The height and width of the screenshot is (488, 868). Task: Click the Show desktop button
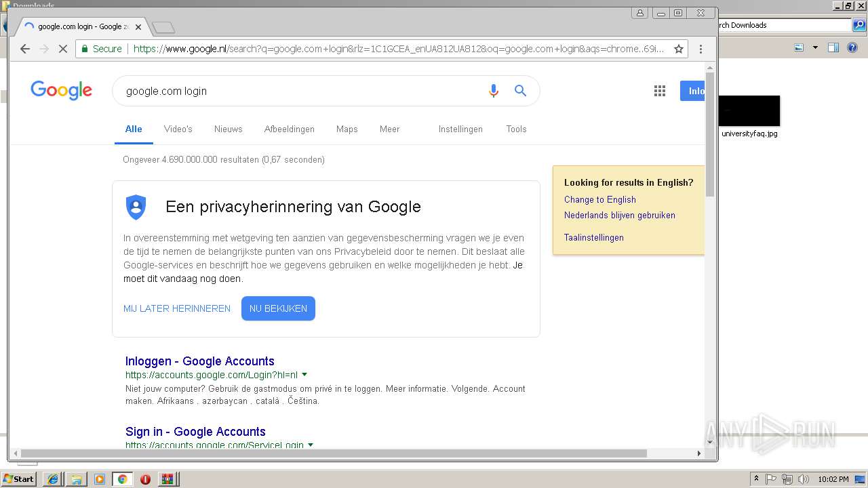coord(861,479)
